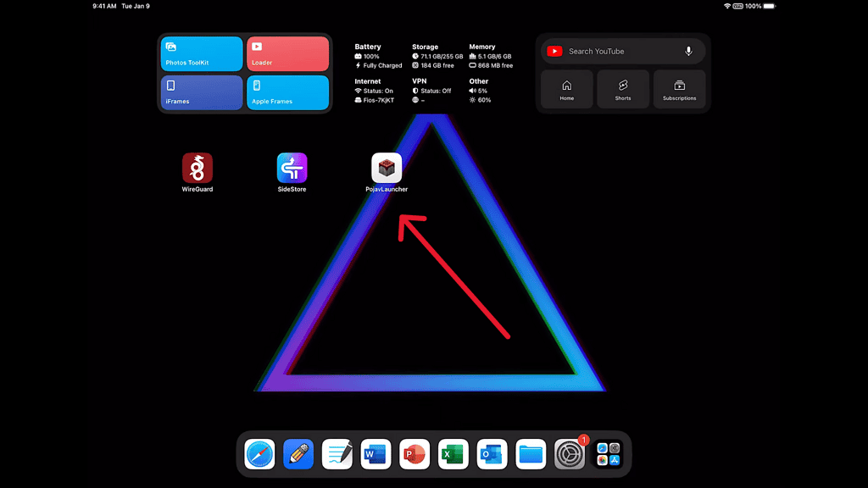This screenshot has width=868, height=488.
Task: Open Microsoft Excel in the dock
Action: click(453, 454)
